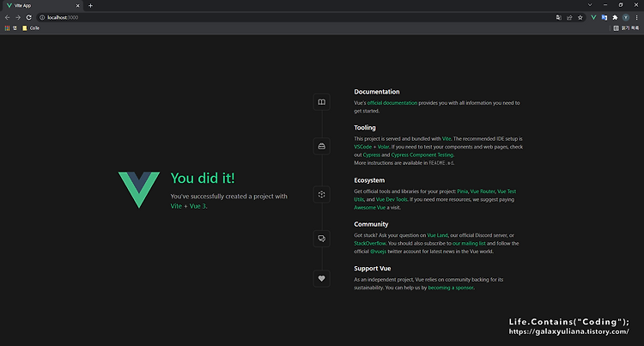Open the Awesome Vue link
644x346 pixels.
tap(369, 207)
